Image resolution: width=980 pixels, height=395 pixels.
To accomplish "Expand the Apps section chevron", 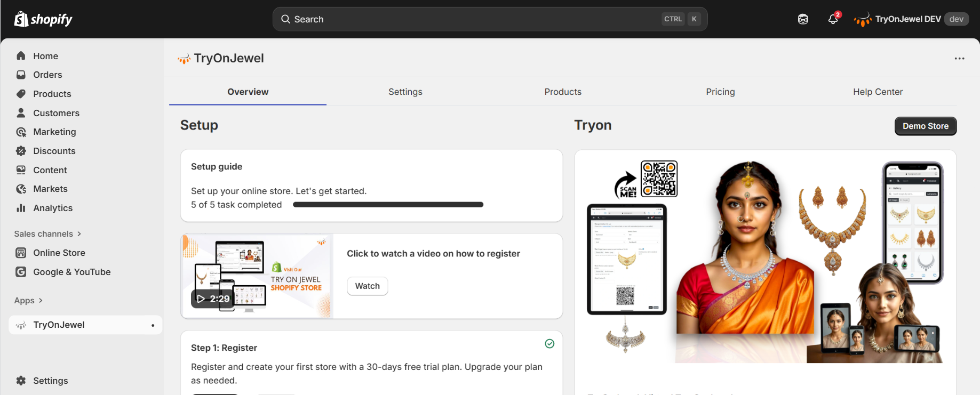I will click(x=41, y=301).
